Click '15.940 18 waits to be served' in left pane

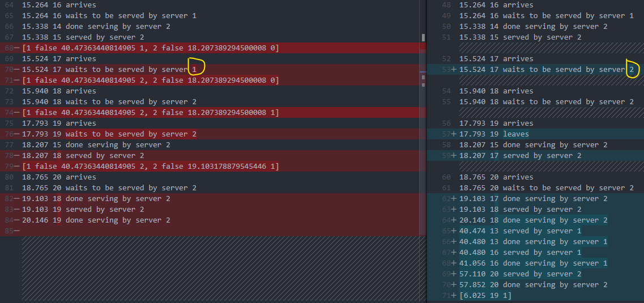pyautogui.click(x=109, y=102)
